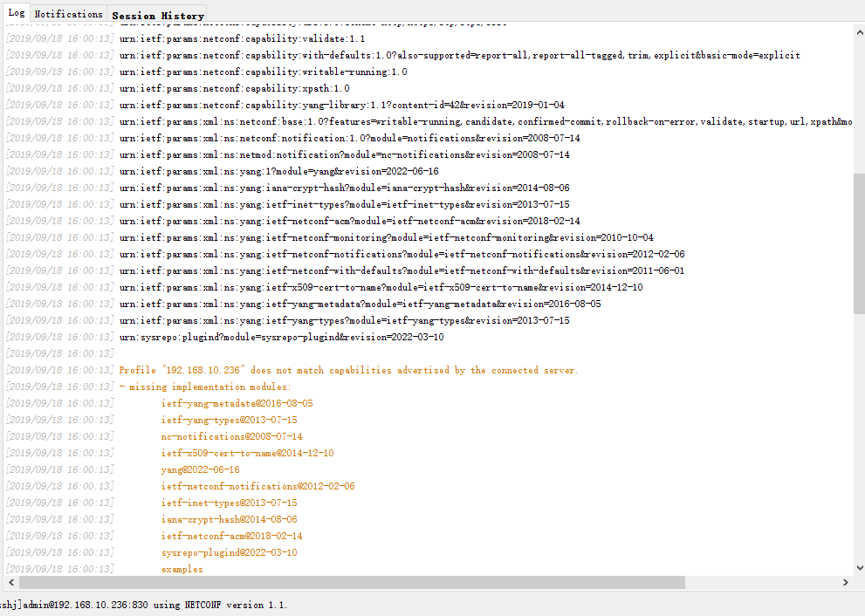Viewport: 865px width, 616px height.
Task: Open the Session History tab
Action: coord(157,15)
